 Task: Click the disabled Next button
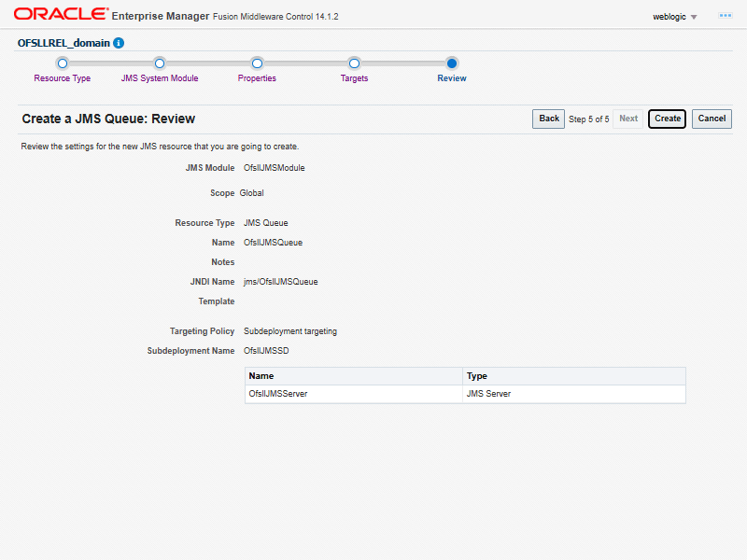627,119
